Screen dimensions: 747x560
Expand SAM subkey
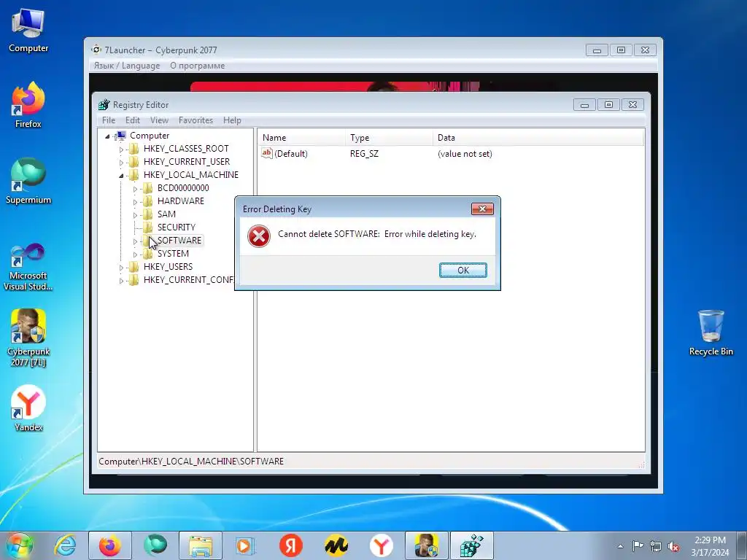(135, 215)
